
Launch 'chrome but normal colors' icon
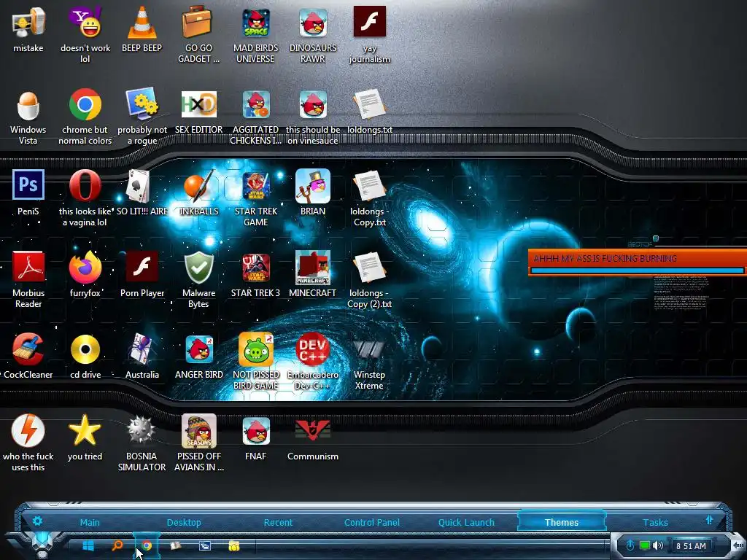(x=85, y=105)
